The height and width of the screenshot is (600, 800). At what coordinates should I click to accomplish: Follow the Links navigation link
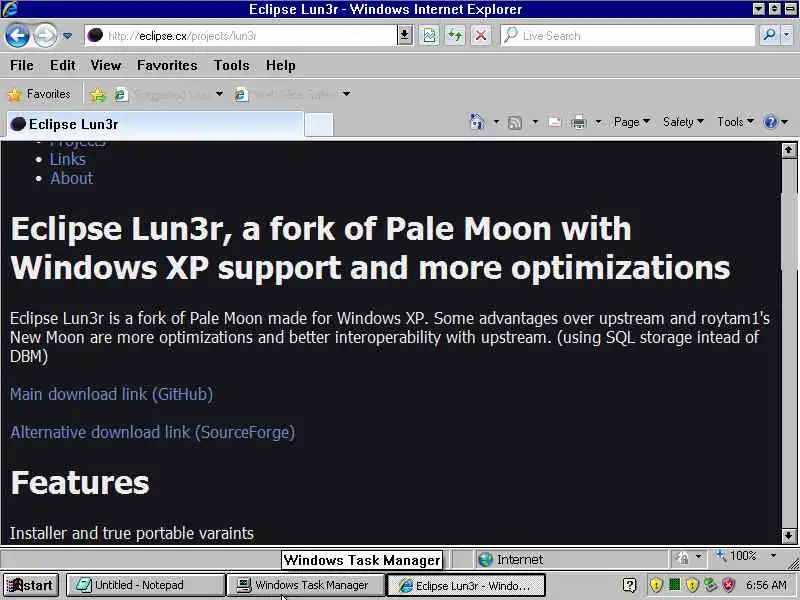[x=68, y=159]
